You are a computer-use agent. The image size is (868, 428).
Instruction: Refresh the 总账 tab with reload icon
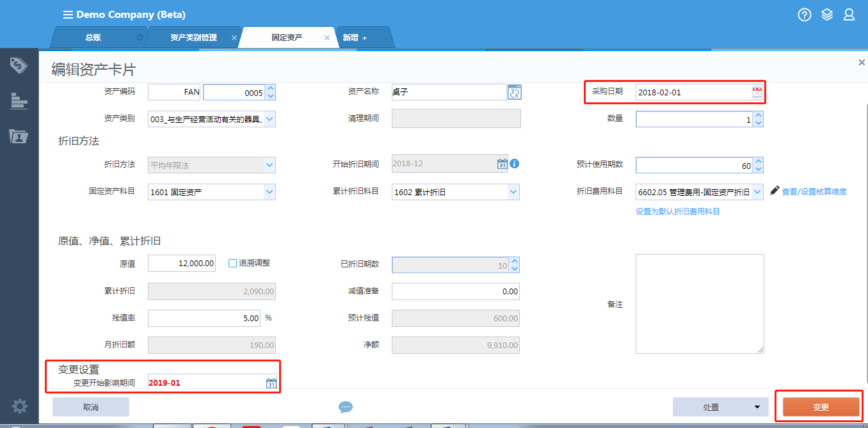pos(140,38)
